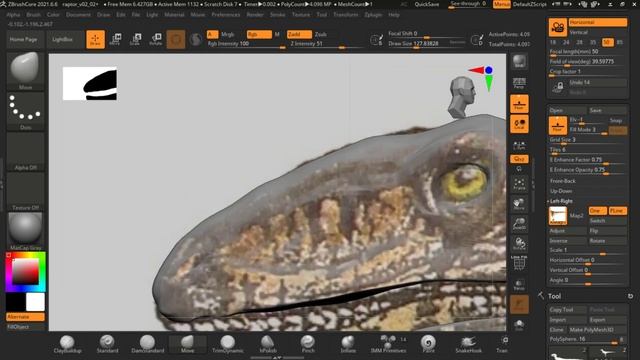640x360 pixels.
Task: Select the Standard brush
Action: coord(107,344)
